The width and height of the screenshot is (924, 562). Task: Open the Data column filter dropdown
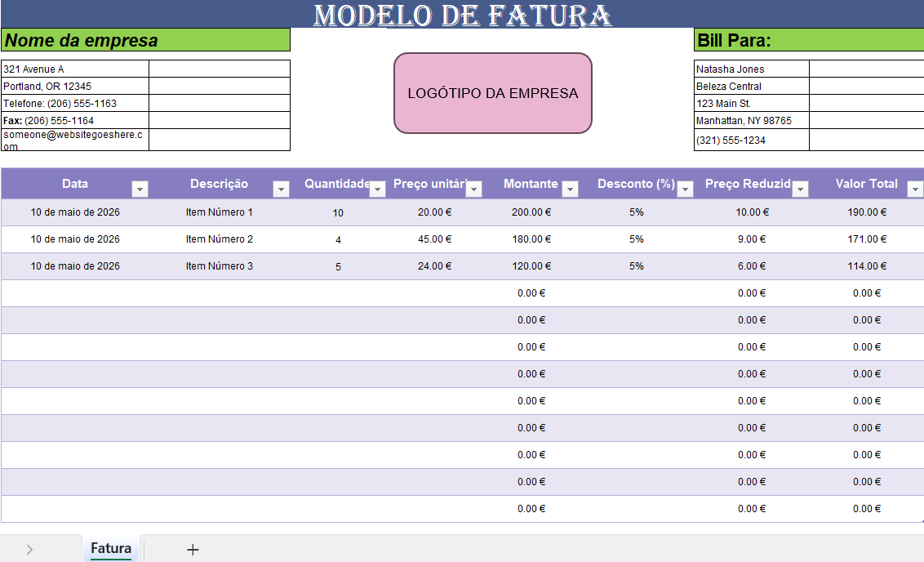click(x=140, y=188)
